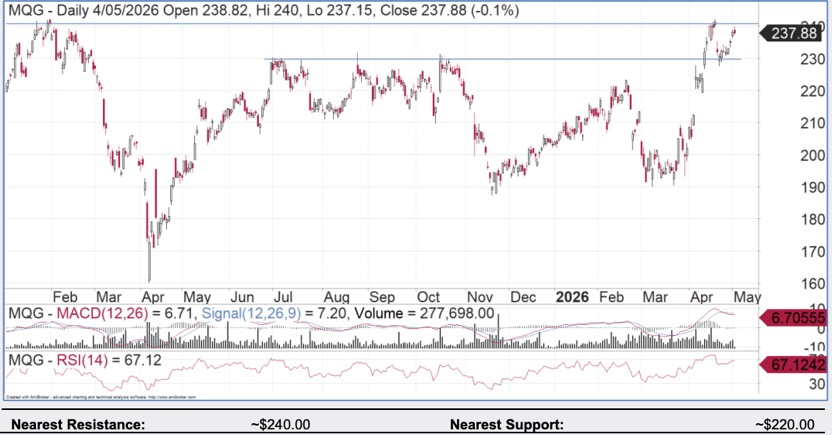The width and height of the screenshot is (832, 435).
Task: Click the Jun month label
Action: 242,297
